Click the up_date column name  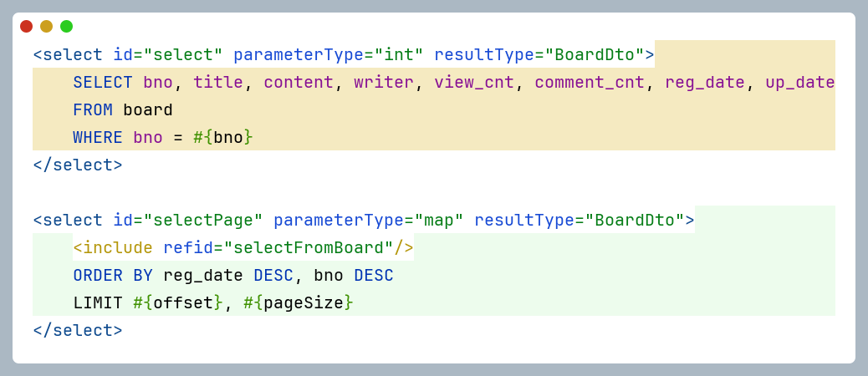pyautogui.click(x=800, y=83)
